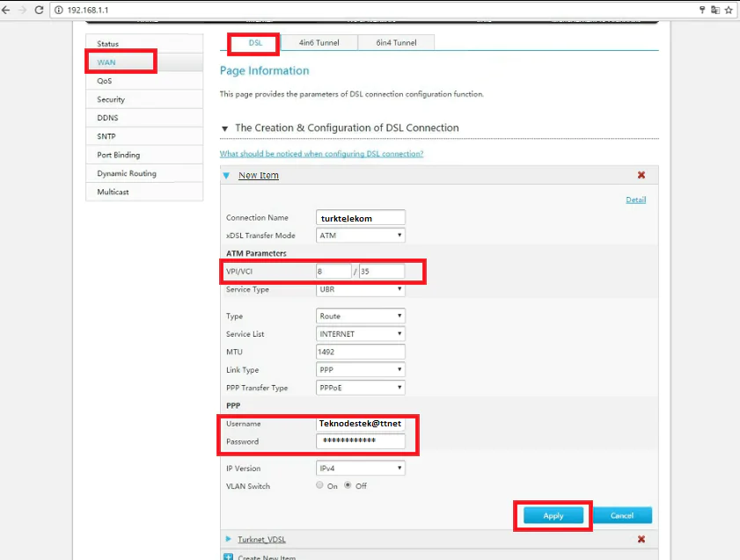
Task: Delete the New Item connection with red X
Action: tap(641, 175)
